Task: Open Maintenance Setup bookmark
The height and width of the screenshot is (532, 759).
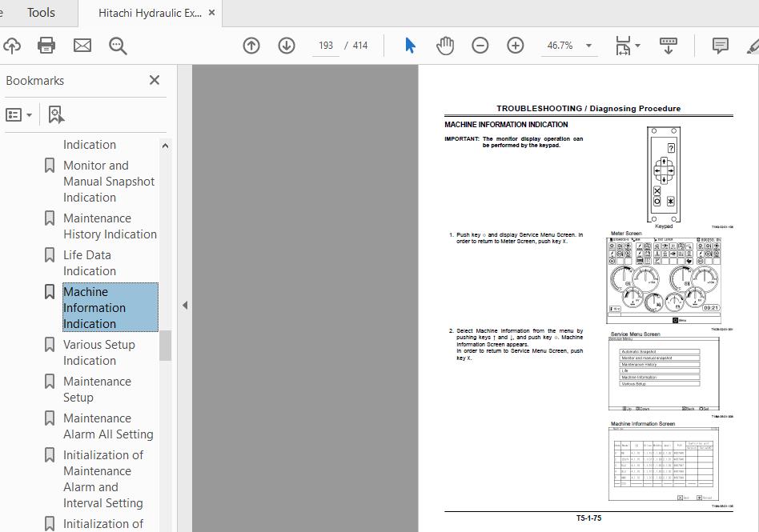Action: click(x=98, y=390)
